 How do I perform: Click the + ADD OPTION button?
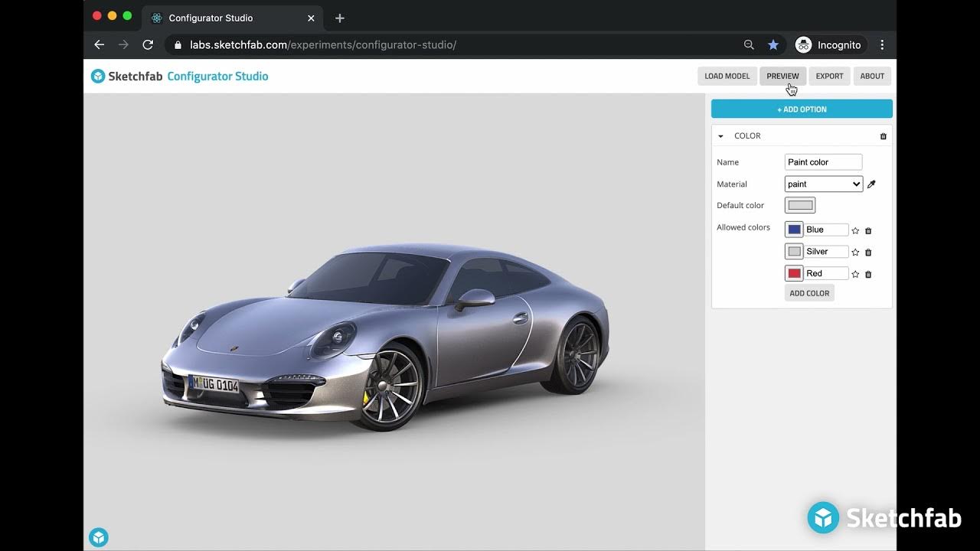[x=802, y=109]
